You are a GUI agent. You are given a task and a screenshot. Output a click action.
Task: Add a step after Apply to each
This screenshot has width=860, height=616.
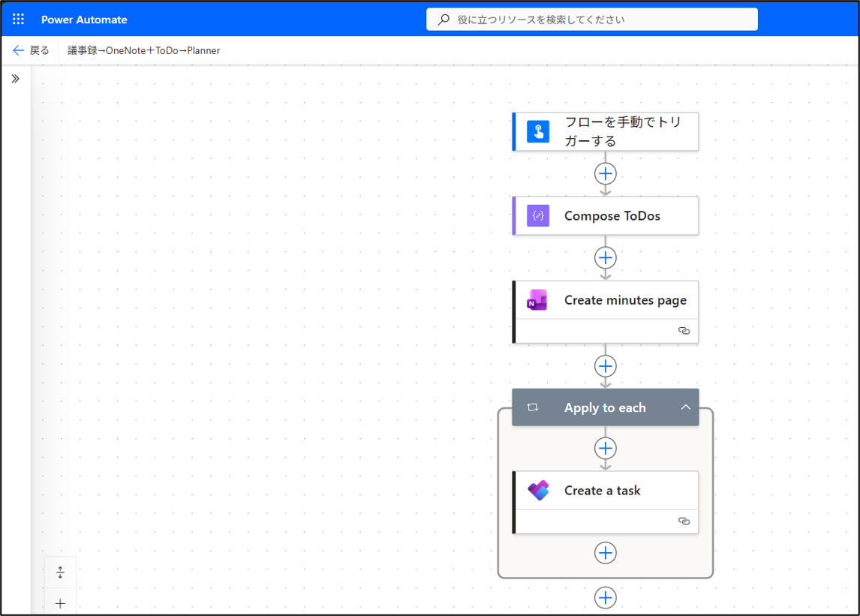606,597
